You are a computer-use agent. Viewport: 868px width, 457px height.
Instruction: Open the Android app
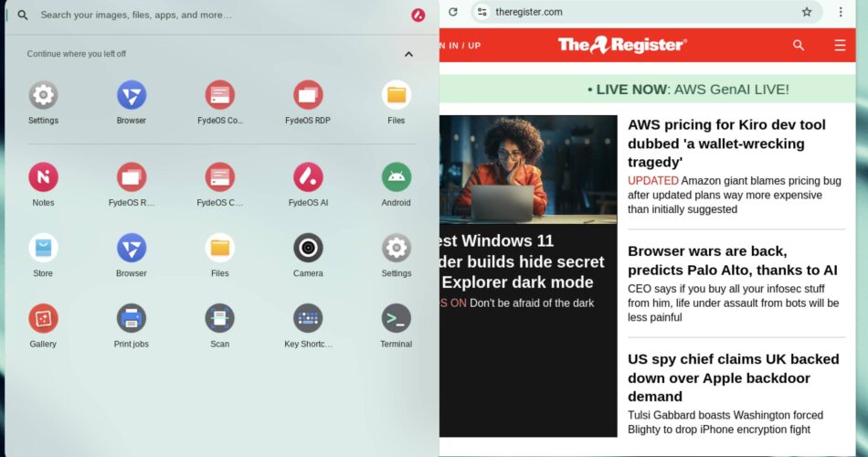[397, 177]
